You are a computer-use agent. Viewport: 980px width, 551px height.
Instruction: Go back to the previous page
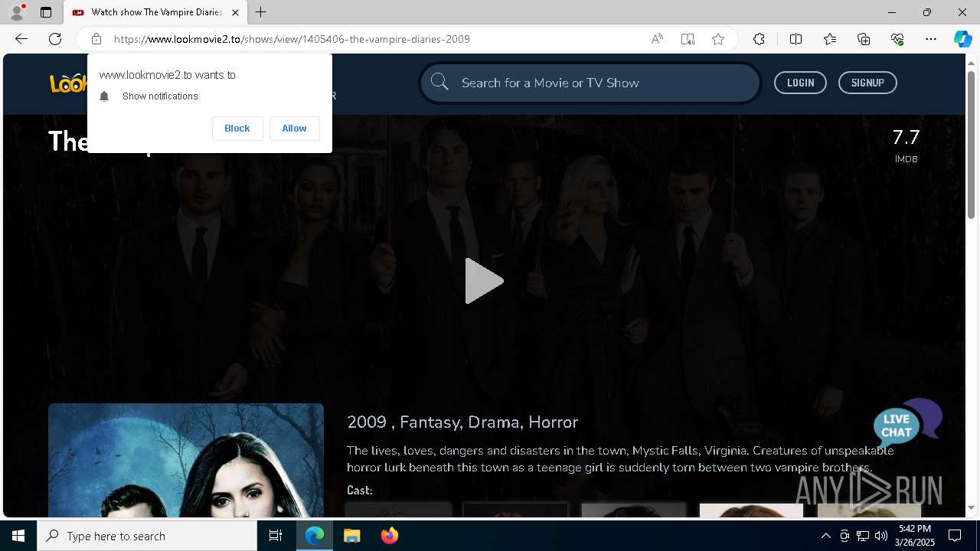coord(21,39)
